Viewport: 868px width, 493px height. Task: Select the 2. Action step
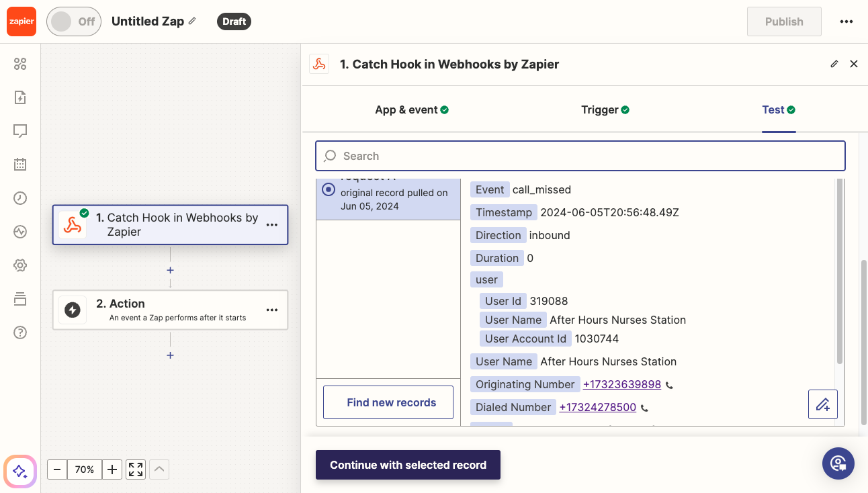tap(170, 310)
